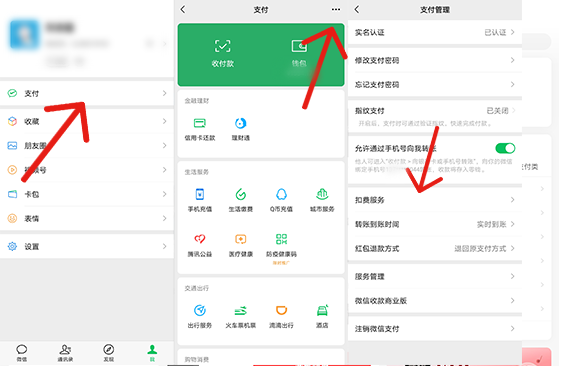
Task: Open 理财通 icon
Action: click(241, 123)
